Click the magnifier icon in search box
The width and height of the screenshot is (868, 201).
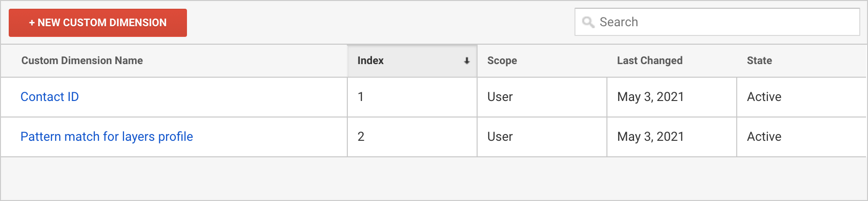pos(588,22)
